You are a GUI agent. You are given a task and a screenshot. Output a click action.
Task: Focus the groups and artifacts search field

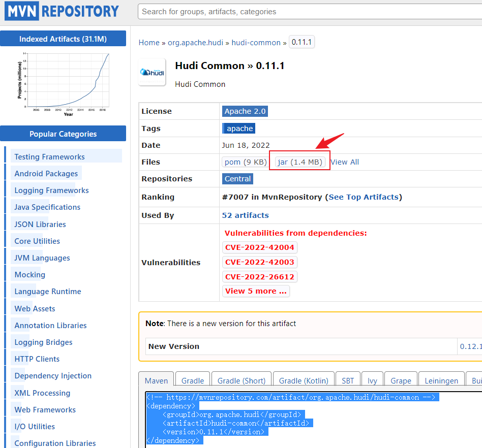click(310, 12)
